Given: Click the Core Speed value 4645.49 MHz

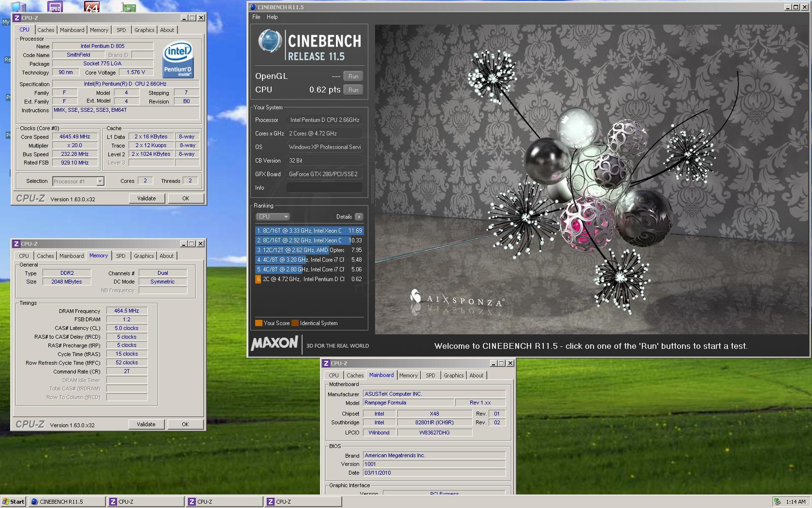Looking at the screenshot, I should click(x=75, y=137).
